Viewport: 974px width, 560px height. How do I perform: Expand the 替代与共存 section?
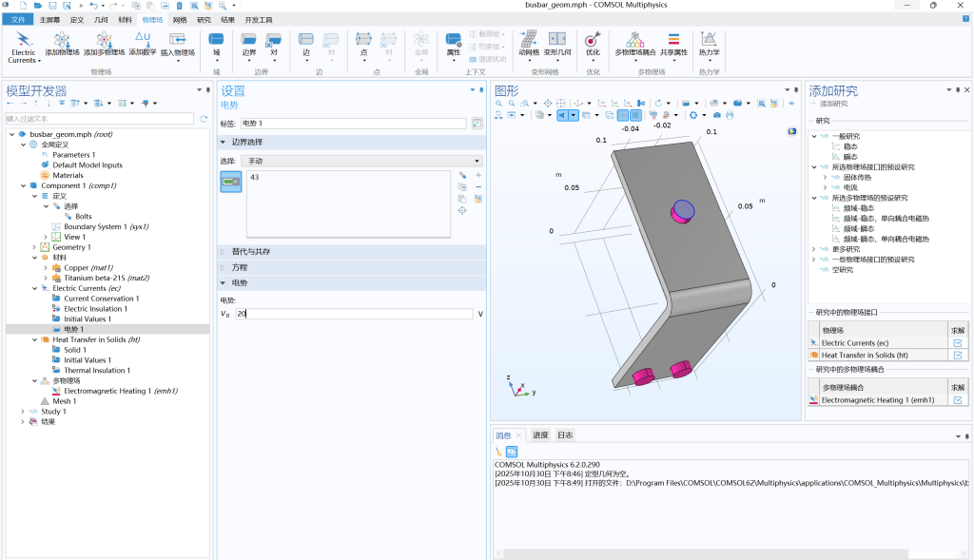click(251, 252)
